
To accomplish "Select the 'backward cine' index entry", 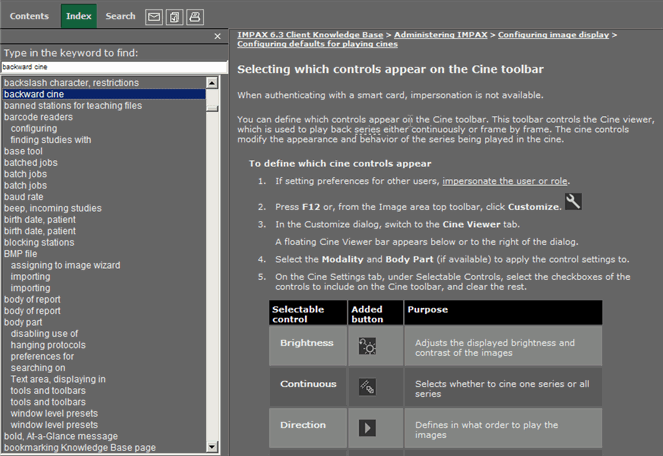I will coord(104,94).
